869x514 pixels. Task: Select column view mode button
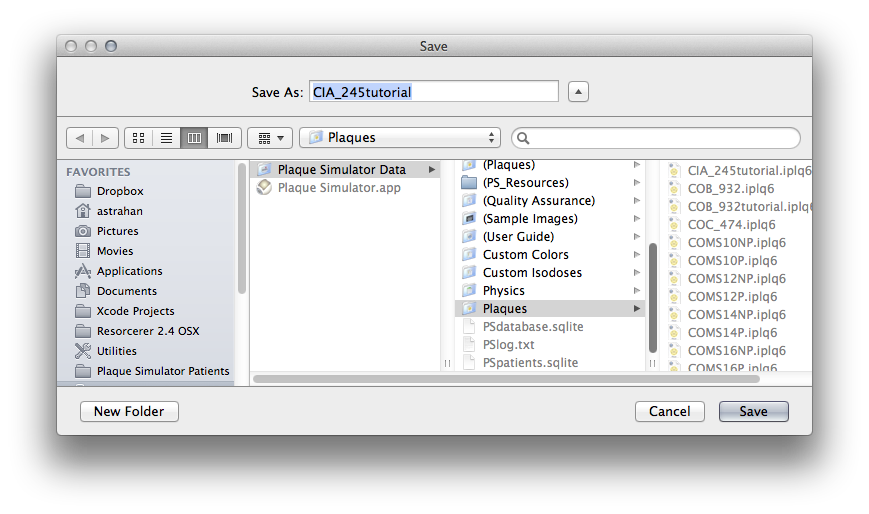coord(195,138)
